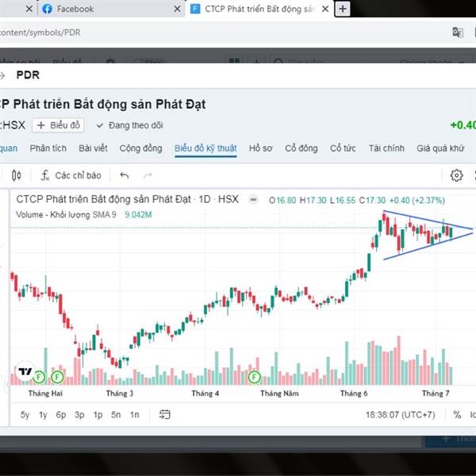Close the Facebook browser tab
Viewport: 476px width, 476px height.
(177, 9)
